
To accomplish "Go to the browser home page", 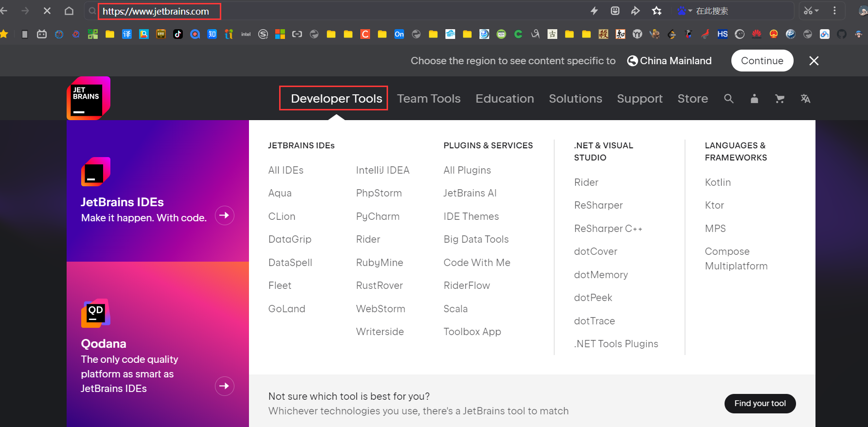I will (69, 11).
